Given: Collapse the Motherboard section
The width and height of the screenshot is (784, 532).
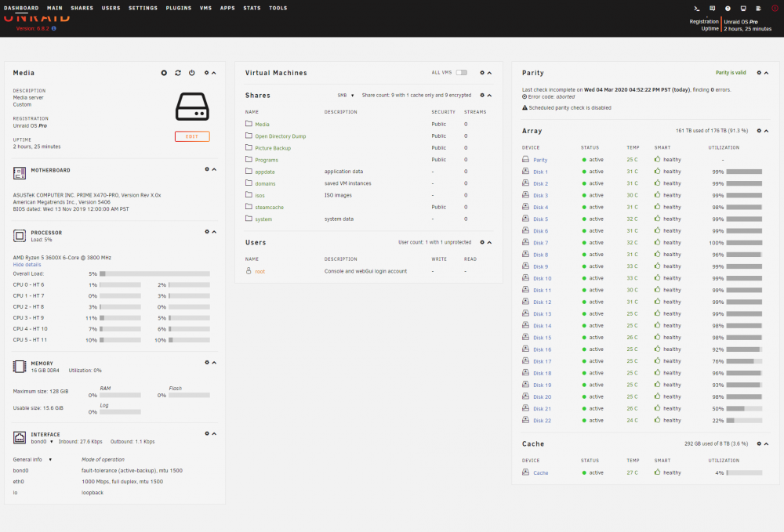Looking at the screenshot, I should 214,169.
